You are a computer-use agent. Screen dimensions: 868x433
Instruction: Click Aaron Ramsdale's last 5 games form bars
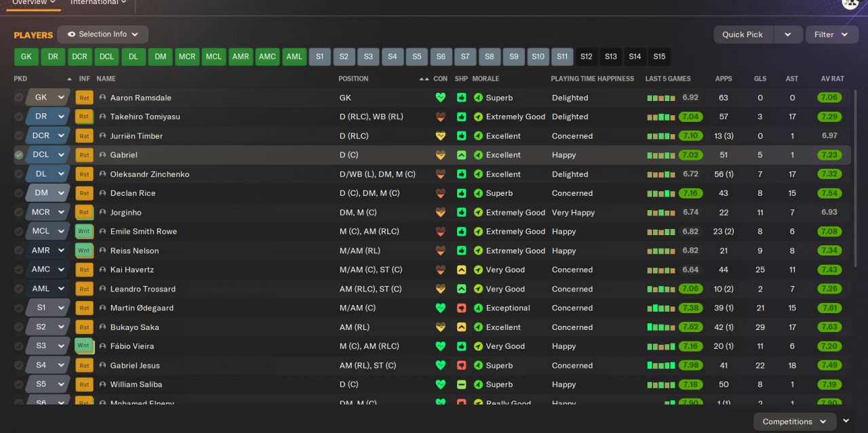[661, 98]
